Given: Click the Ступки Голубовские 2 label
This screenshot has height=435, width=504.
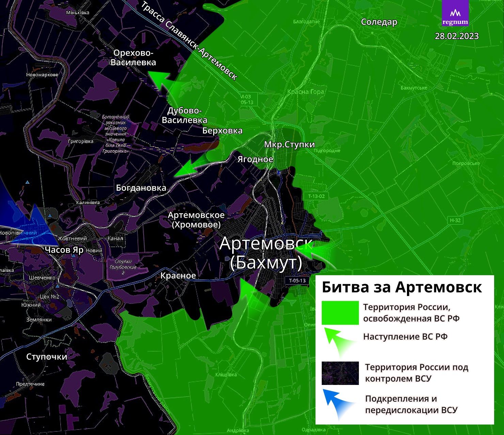Looking at the screenshot, I should [123, 267].
